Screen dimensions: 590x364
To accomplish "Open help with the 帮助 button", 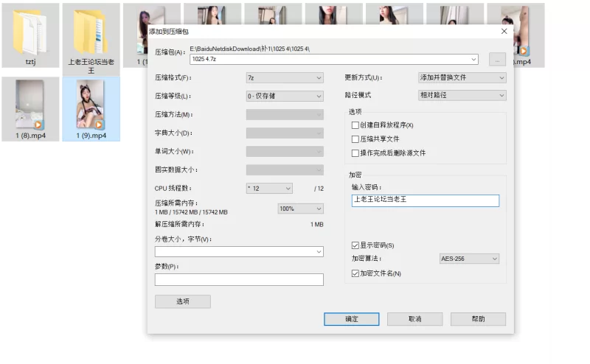I will tap(478, 319).
